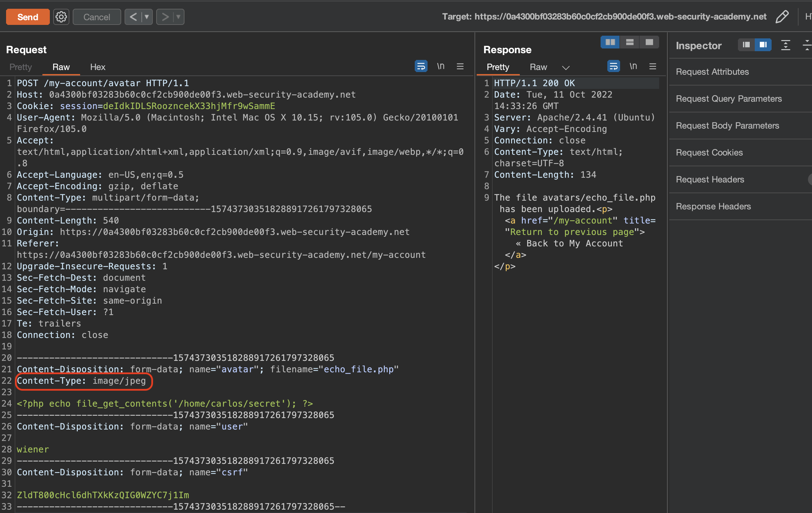Select the combined tabbed view layout icon

click(x=649, y=42)
